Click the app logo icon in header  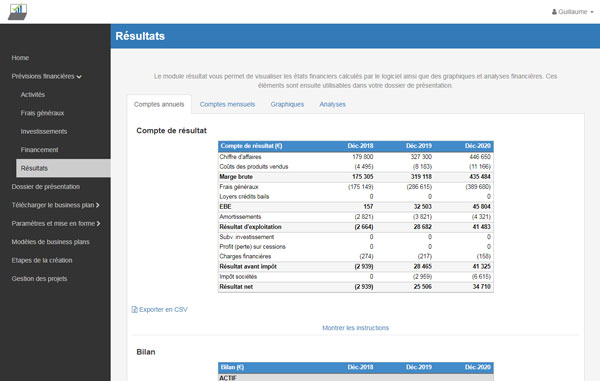[x=18, y=12]
